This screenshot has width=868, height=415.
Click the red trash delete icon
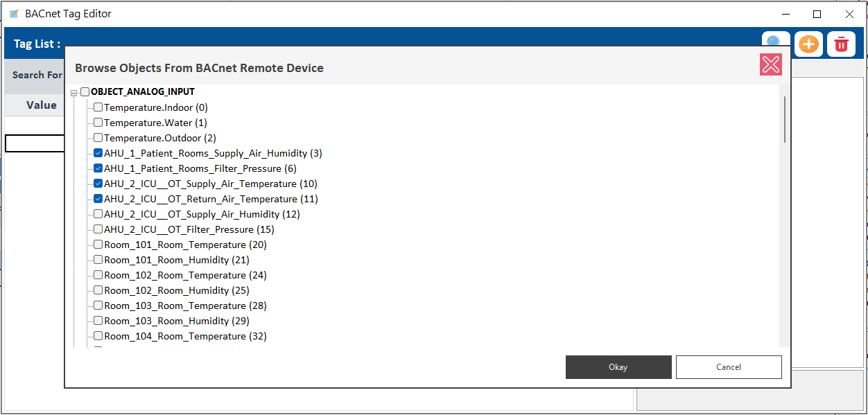coord(841,44)
